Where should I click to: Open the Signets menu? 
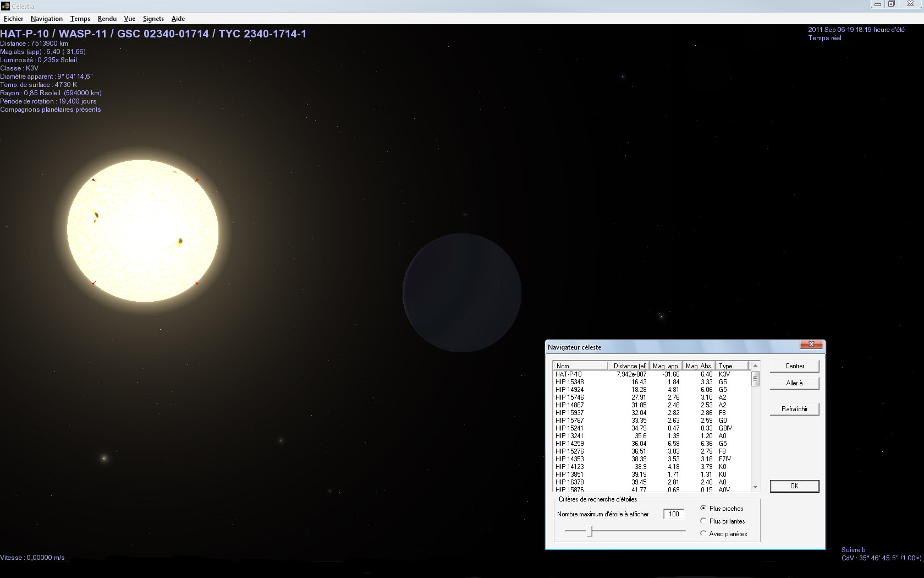(153, 19)
